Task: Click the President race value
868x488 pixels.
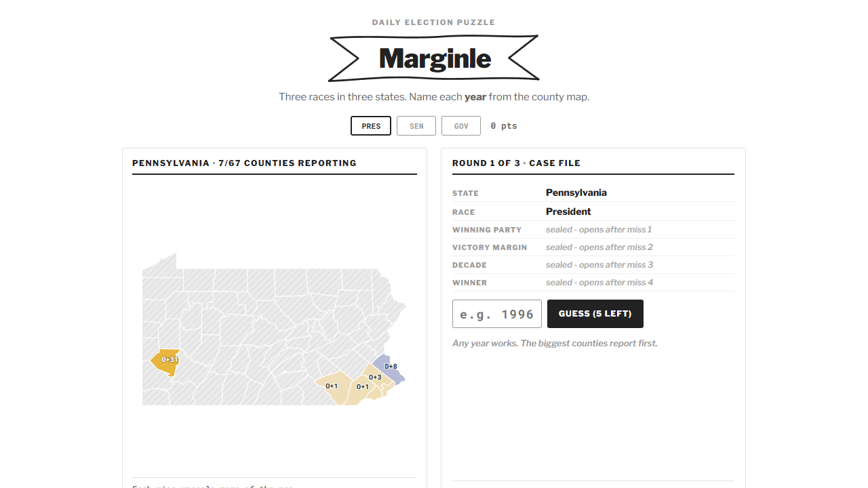Action: [x=568, y=211]
